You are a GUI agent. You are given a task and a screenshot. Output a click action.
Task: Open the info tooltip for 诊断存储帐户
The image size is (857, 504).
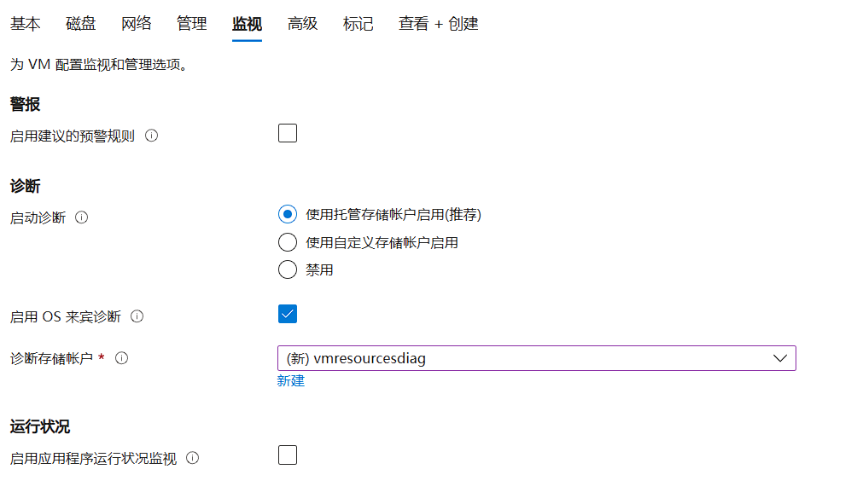pos(121,357)
